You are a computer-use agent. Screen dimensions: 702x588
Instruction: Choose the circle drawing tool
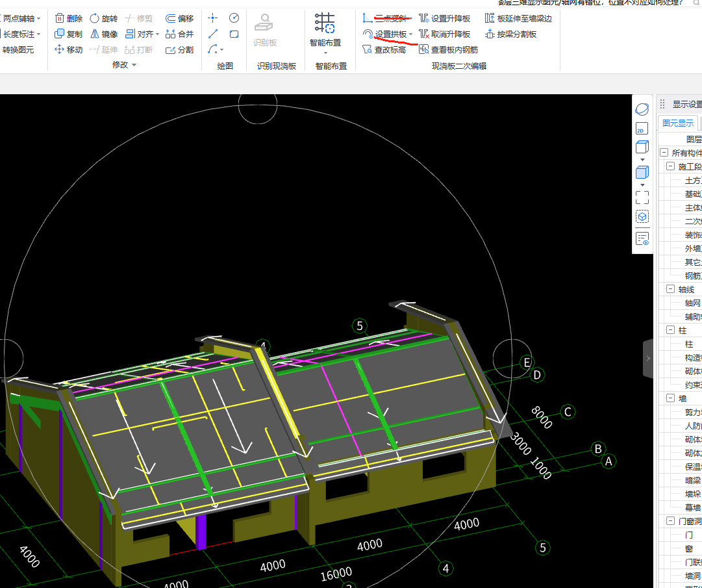point(234,18)
